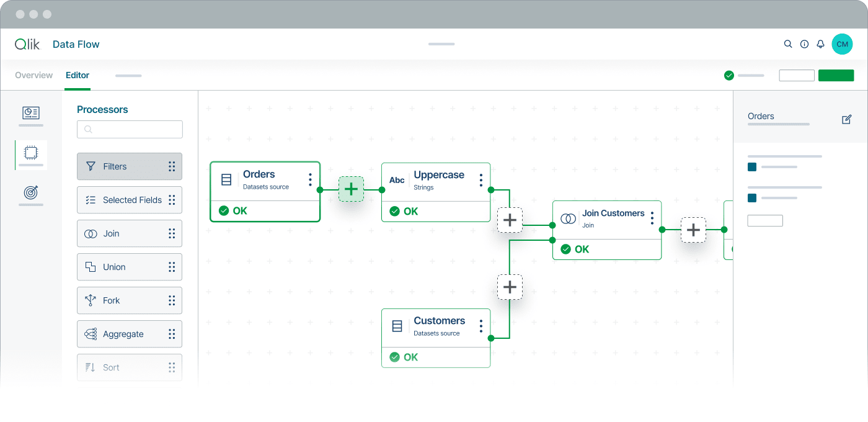Viewport: 868px width, 422px height.
Task: Open the CM user avatar
Action: point(842,44)
